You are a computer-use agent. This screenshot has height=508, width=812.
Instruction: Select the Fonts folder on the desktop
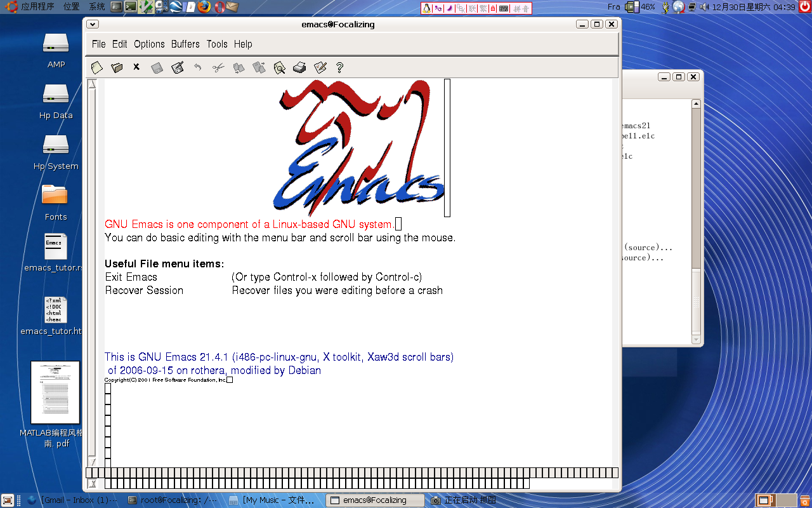coord(55,201)
